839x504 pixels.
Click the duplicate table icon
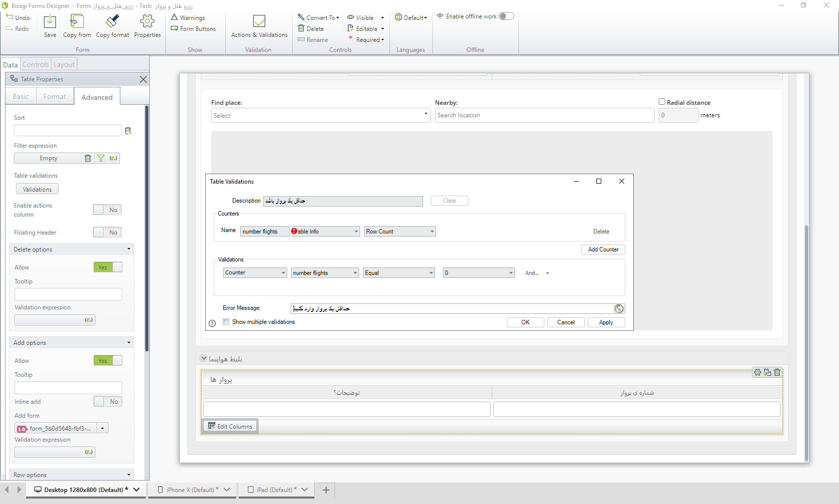click(768, 372)
